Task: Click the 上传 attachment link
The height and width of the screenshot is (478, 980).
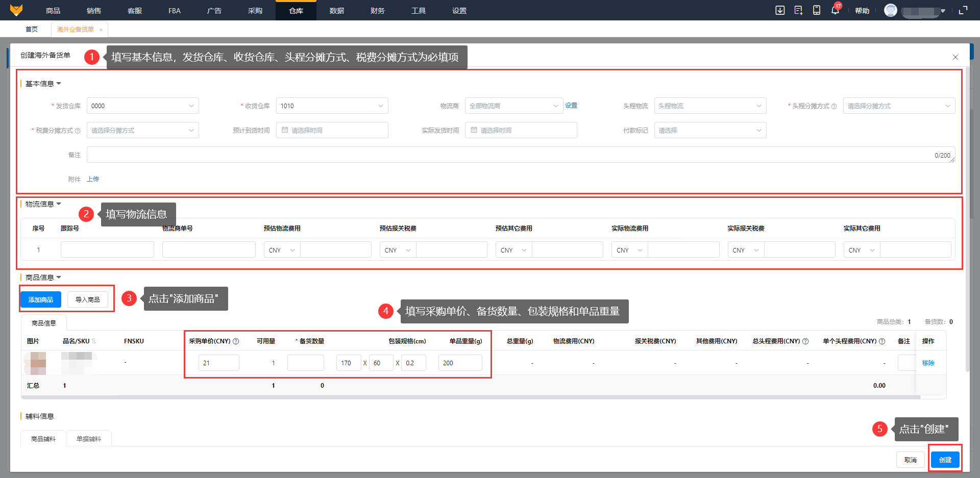Action: (93, 179)
